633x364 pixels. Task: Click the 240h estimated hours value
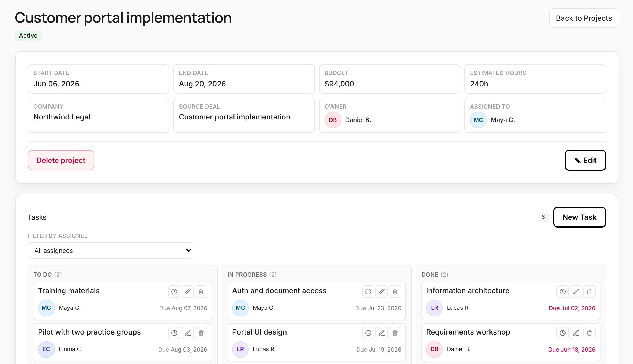[x=479, y=84]
